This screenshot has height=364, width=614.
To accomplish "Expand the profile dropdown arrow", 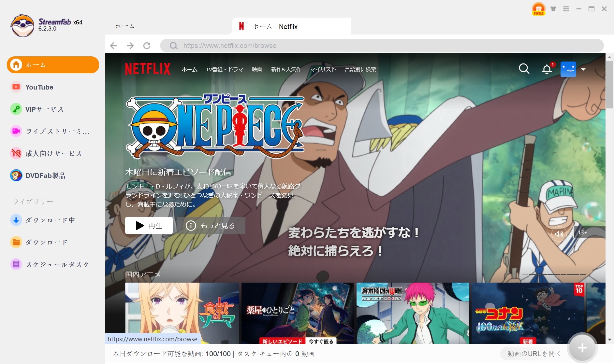I will [583, 69].
